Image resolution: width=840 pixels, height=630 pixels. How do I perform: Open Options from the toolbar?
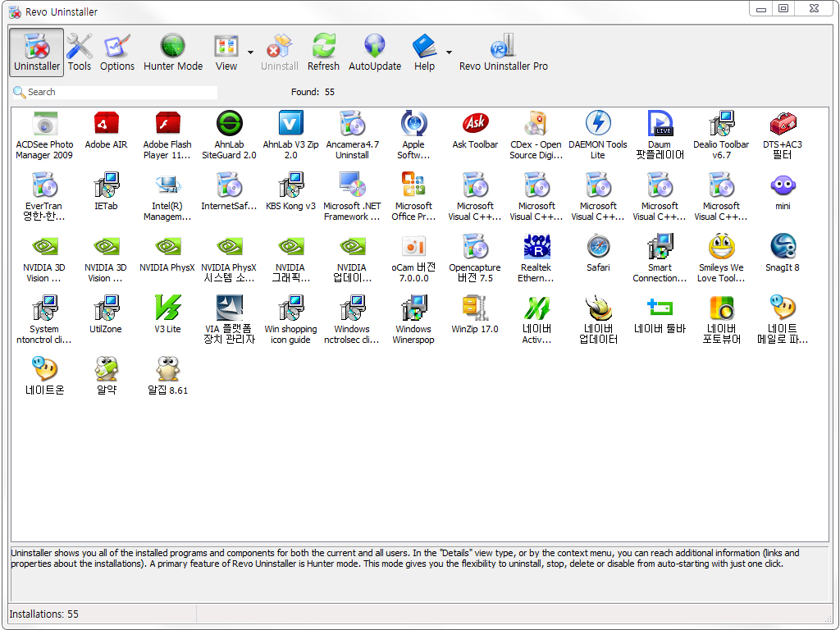(x=117, y=52)
